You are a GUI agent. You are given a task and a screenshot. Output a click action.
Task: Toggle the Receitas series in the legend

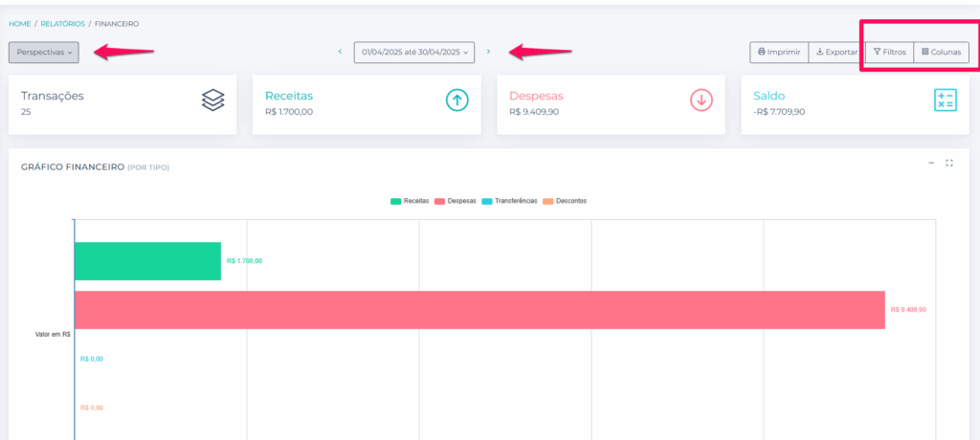click(410, 201)
